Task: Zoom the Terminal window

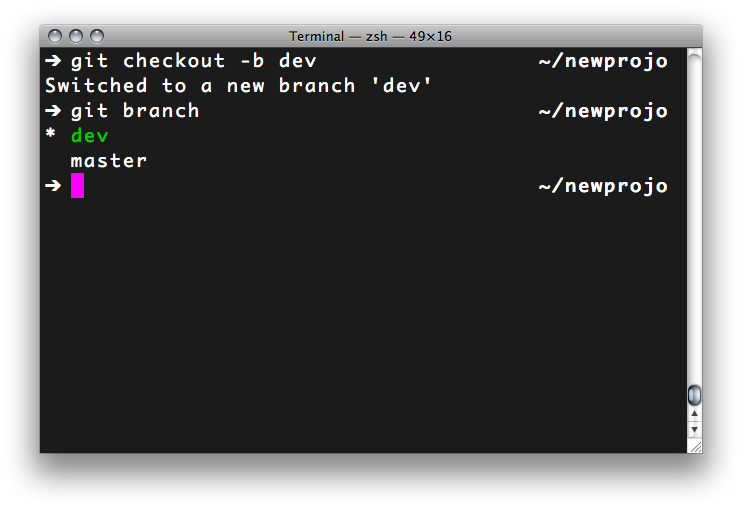Action: tap(97, 36)
